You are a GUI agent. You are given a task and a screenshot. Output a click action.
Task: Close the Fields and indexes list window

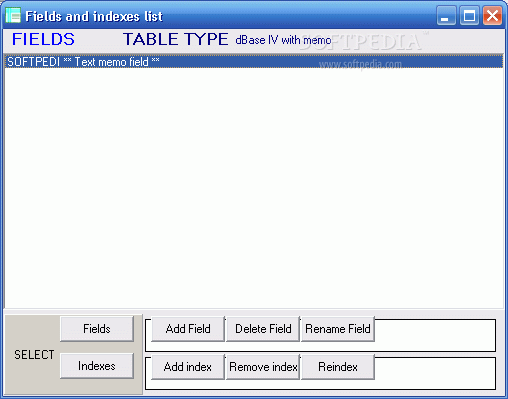pyautogui.click(x=492, y=15)
